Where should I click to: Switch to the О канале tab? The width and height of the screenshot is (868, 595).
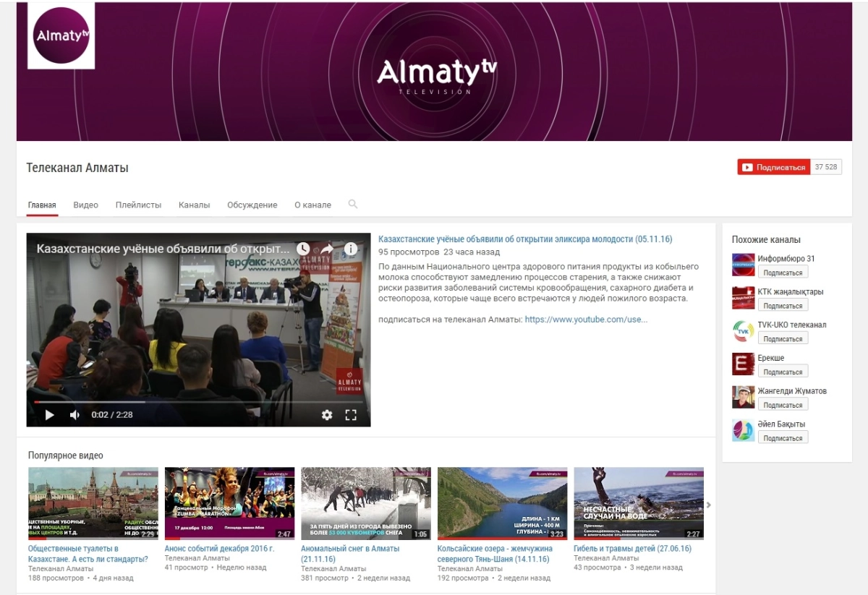click(x=312, y=205)
